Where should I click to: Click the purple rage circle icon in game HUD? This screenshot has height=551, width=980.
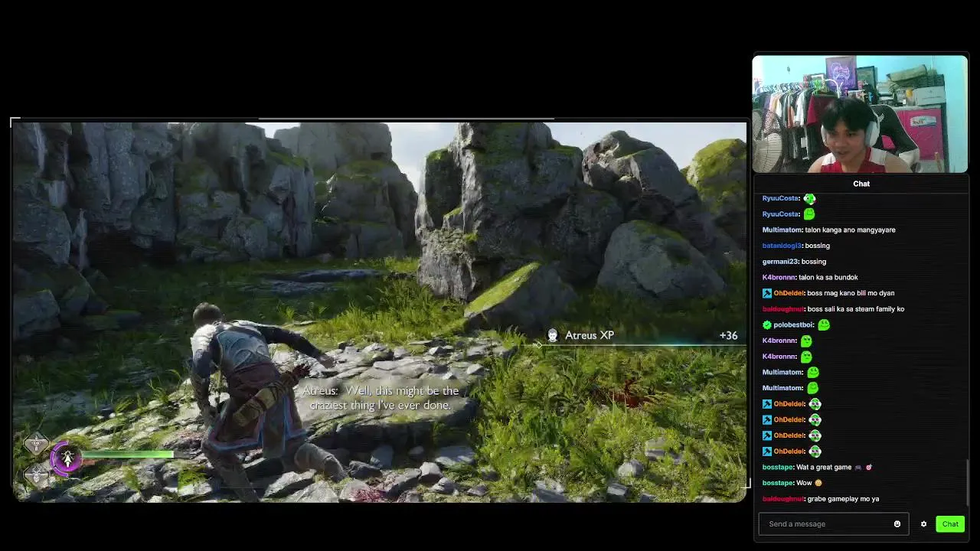[x=67, y=458]
